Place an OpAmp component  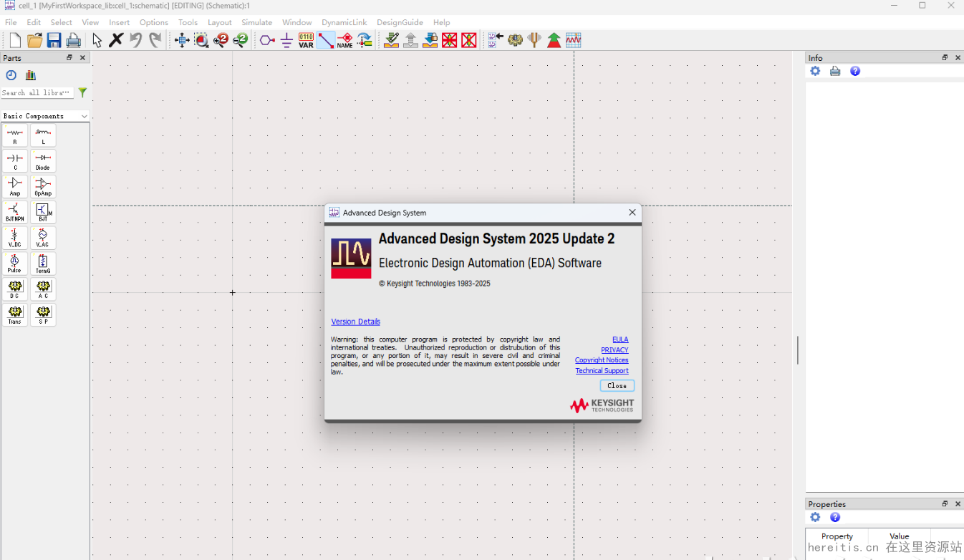(43, 187)
